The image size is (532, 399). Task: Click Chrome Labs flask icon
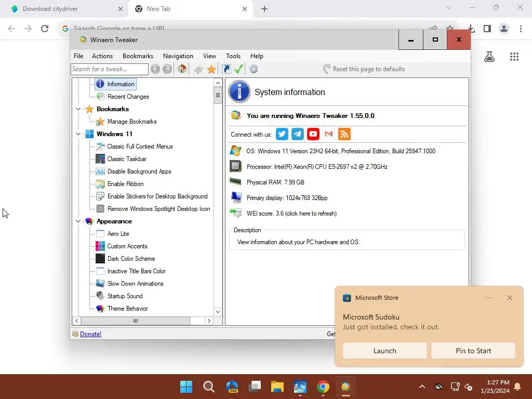point(489,57)
